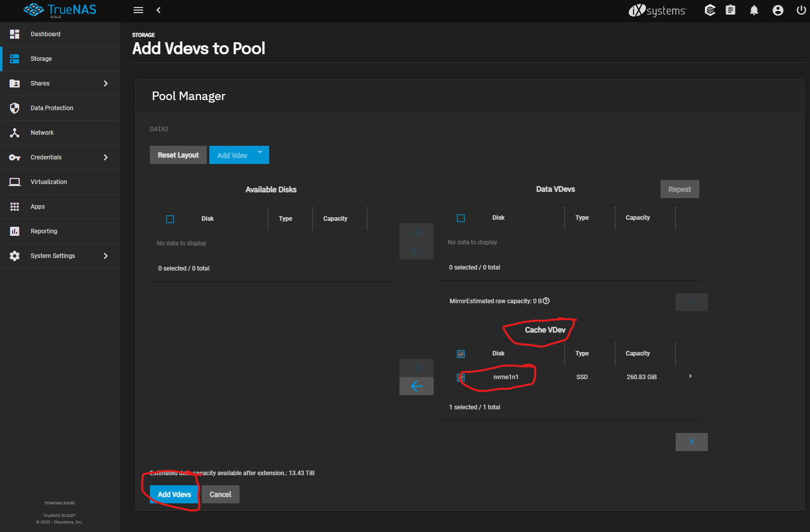Image resolution: width=810 pixels, height=532 pixels.
Task: Click the hamburger menu icon
Action: coord(138,10)
